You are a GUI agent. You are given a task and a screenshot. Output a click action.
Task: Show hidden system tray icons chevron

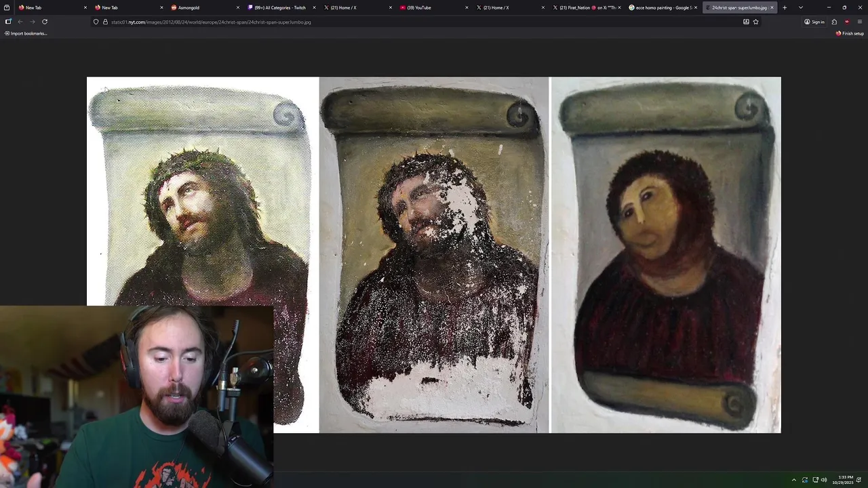[x=794, y=480]
